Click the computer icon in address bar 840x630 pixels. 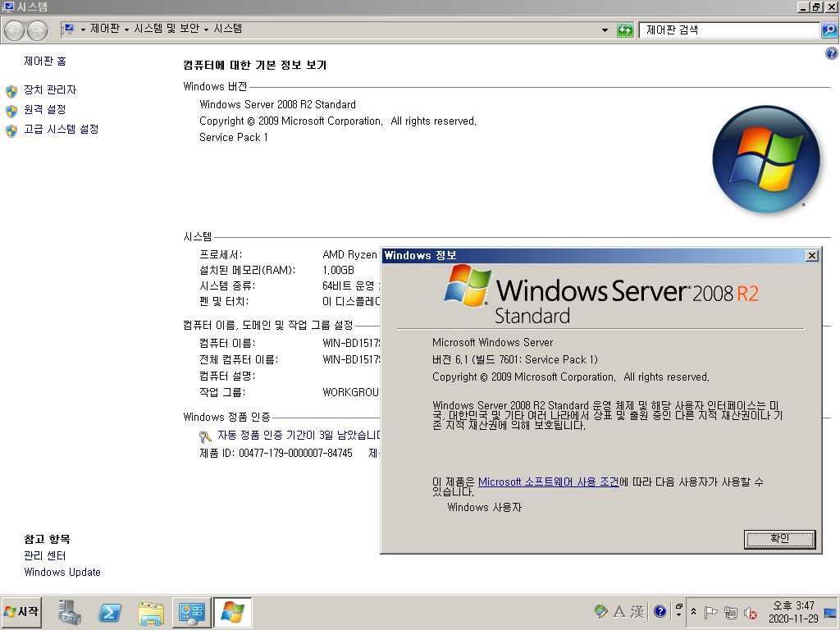(69, 29)
